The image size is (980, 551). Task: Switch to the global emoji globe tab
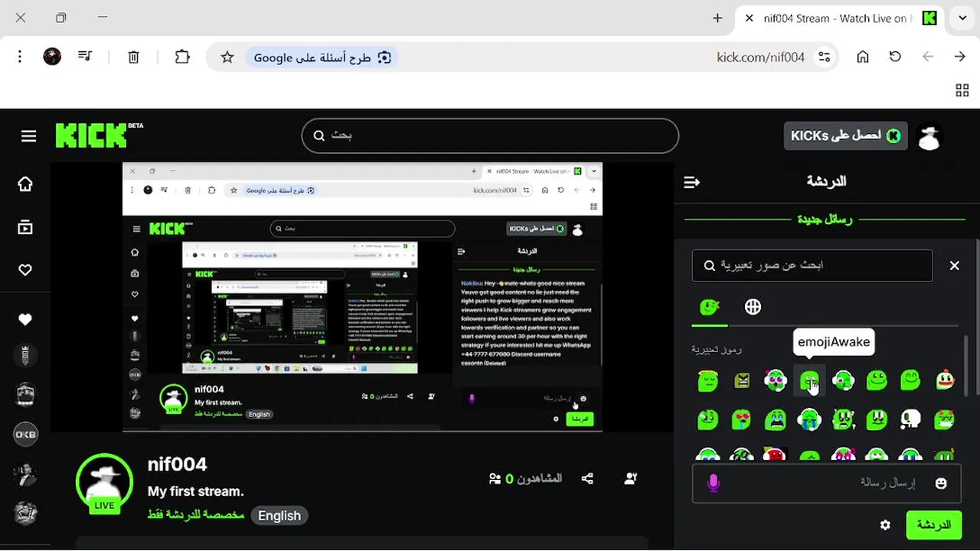(753, 307)
